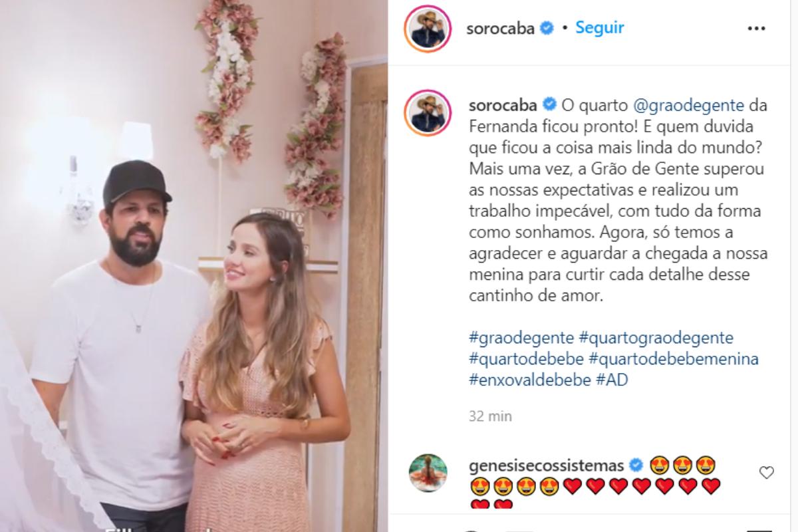Click the verified badge in caption username
798x532 pixels.
549,104
